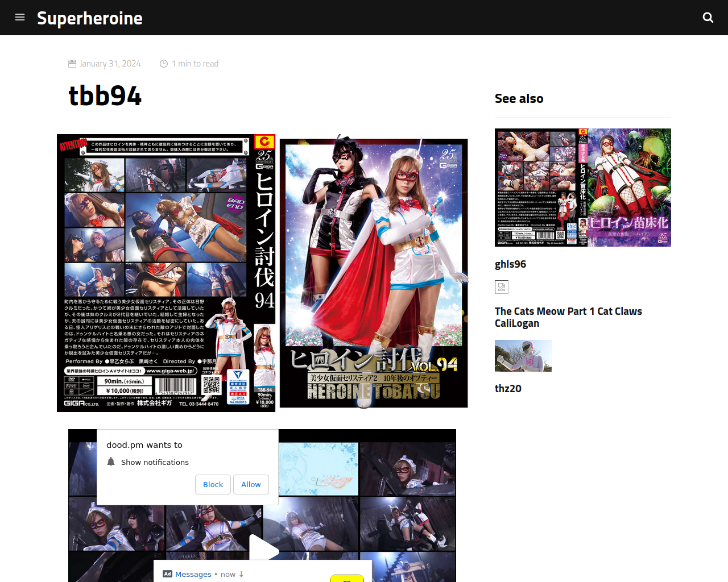Click the tbb94 post heading
728x582 pixels.
[105, 95]
